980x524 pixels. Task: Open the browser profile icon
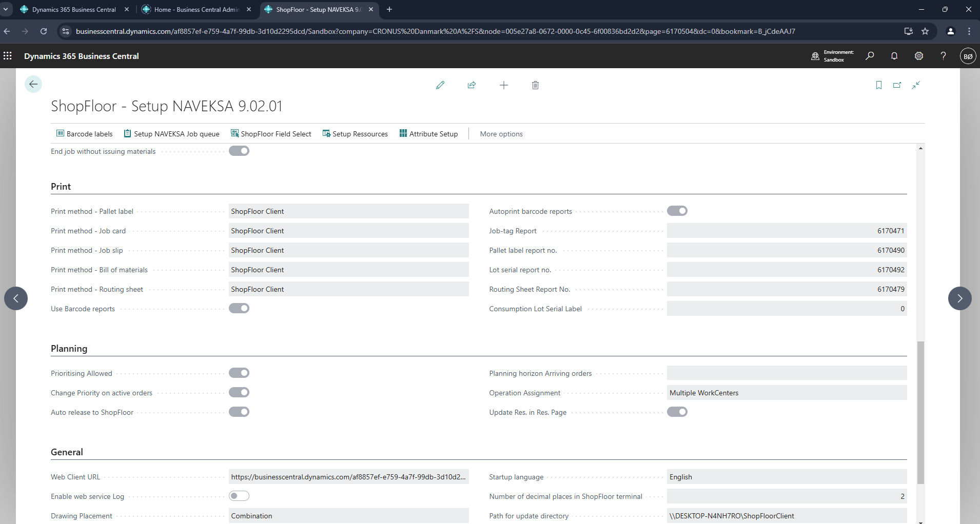pos(950,31)
